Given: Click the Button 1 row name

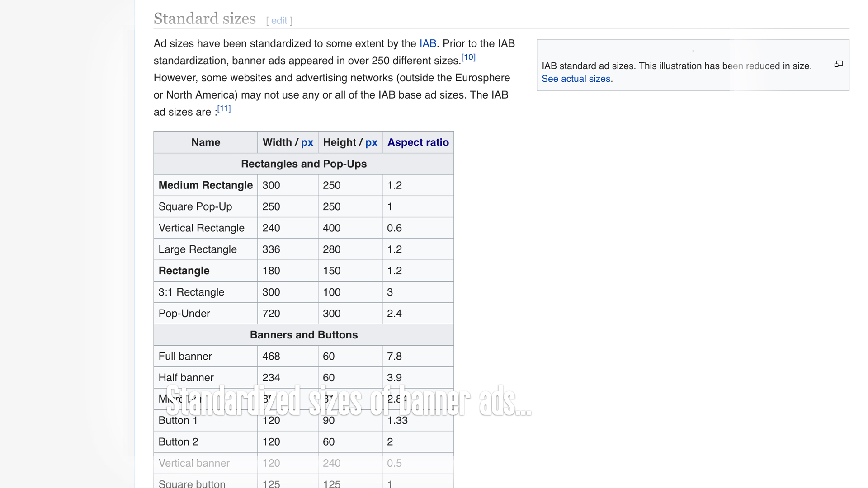Looking at the screenshot, I should click(178, 421).
